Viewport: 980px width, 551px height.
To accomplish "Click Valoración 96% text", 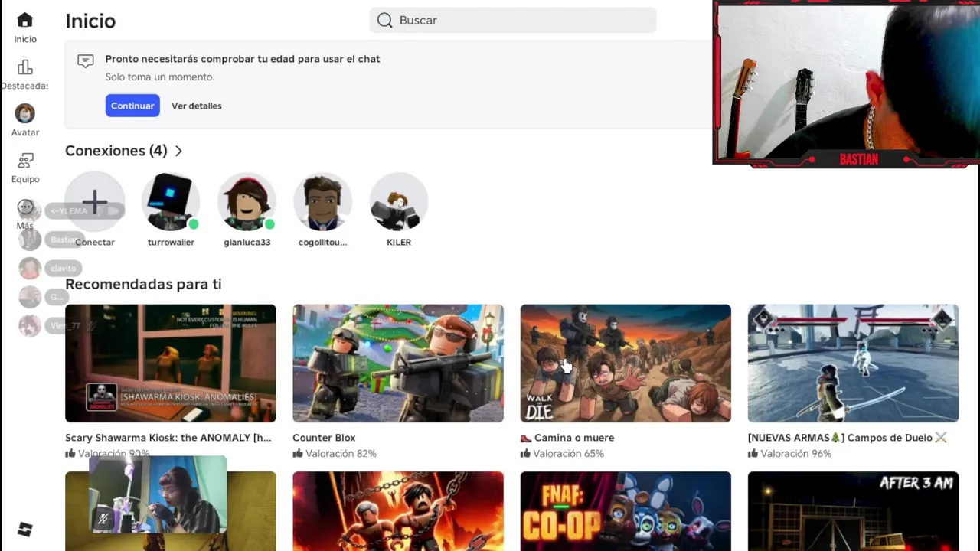I will (x=796, y=454).
